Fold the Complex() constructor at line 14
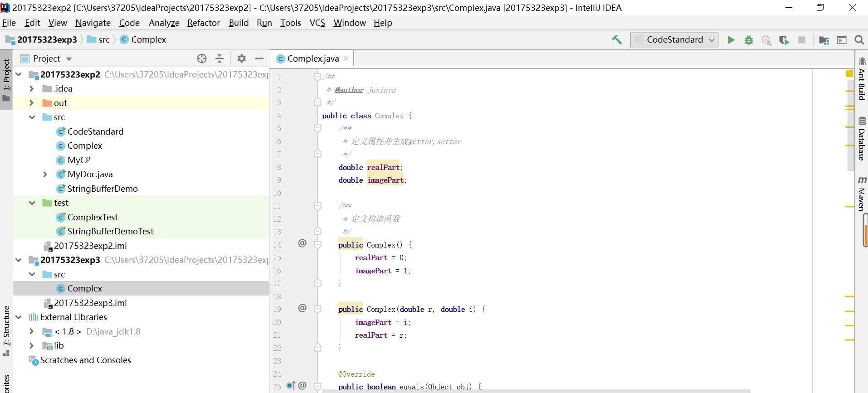Viewport: 868px width, 393px height. 317,245
